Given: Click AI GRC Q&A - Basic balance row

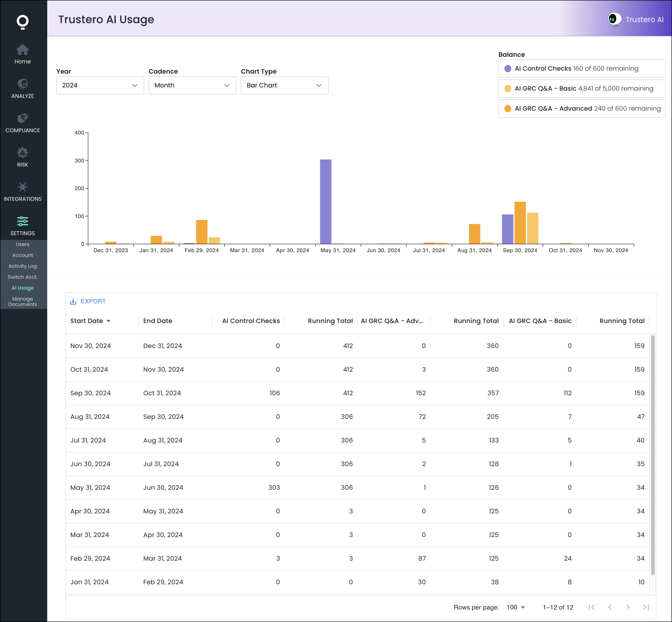Looking at the screenshot, I should (x=582, y=89).
